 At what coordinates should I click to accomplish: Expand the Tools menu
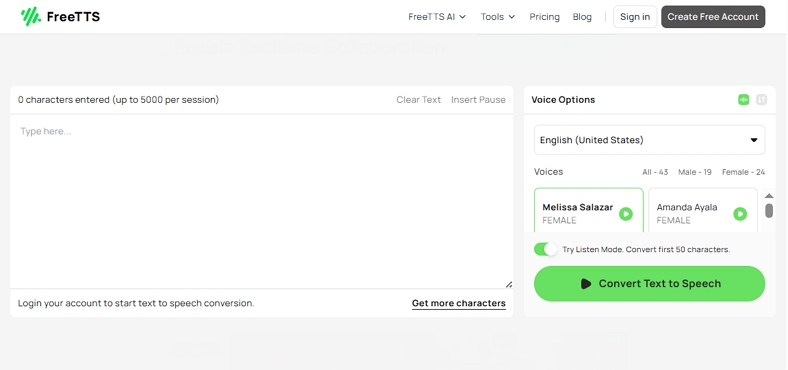pos(498,17)
